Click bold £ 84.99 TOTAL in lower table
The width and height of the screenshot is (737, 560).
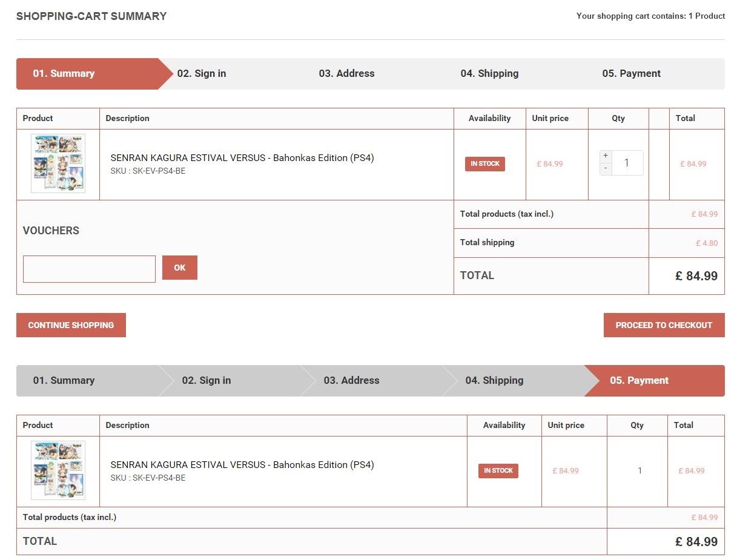tap(696, 542)
